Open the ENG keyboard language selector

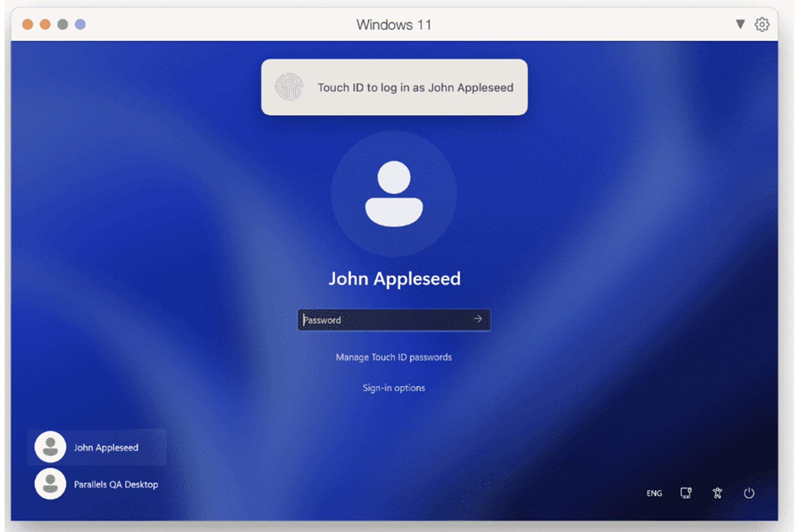tap(654, 493)
